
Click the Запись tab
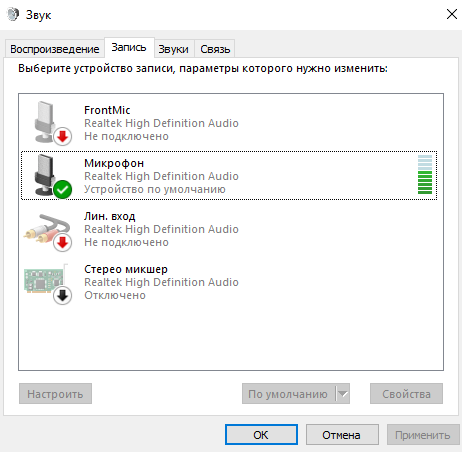coord(129,48)
